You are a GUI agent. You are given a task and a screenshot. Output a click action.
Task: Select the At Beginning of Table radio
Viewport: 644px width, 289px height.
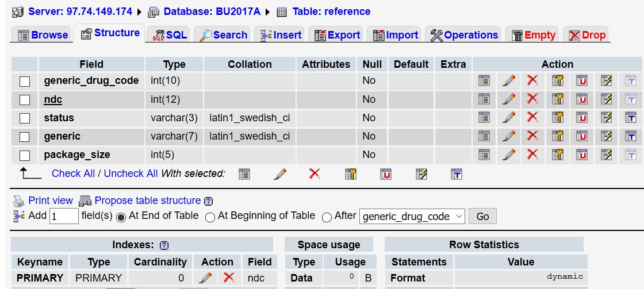click(210, 217)
